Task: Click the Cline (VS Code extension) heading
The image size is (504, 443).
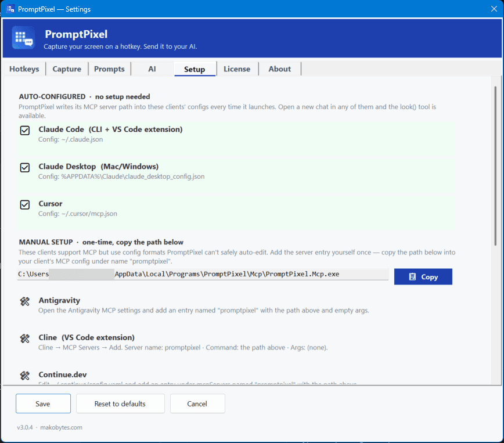Action: [x=87, y=337]
